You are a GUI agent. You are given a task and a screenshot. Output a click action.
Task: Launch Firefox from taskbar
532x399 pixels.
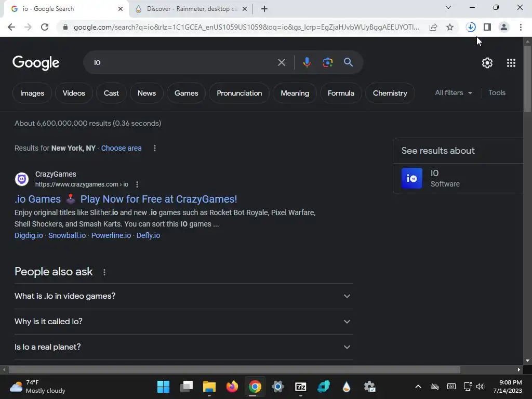(232, 387)
